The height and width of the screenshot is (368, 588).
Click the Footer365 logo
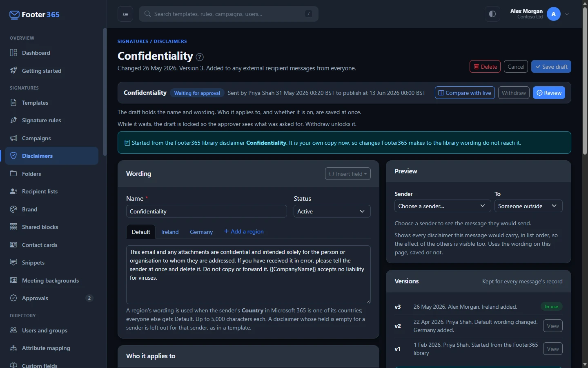coord(34,15)
